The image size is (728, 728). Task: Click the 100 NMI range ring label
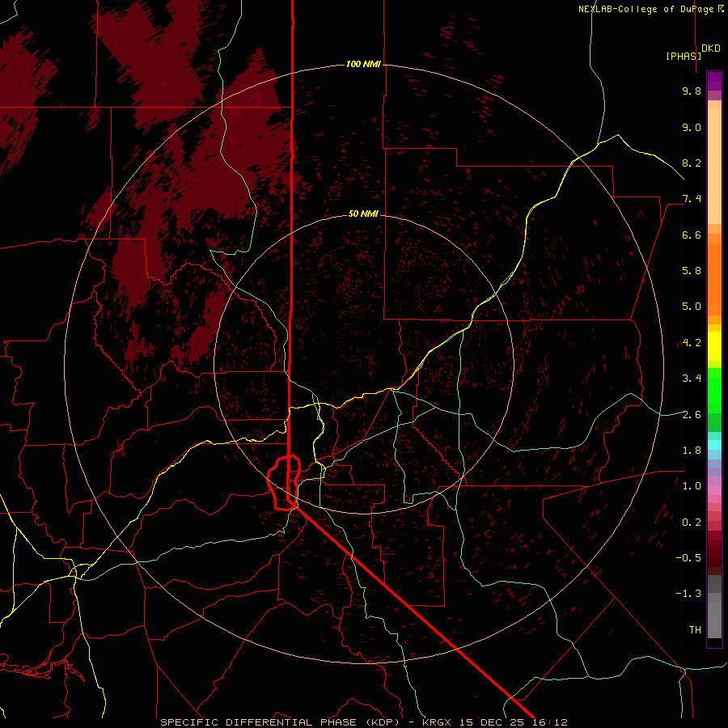363,64
